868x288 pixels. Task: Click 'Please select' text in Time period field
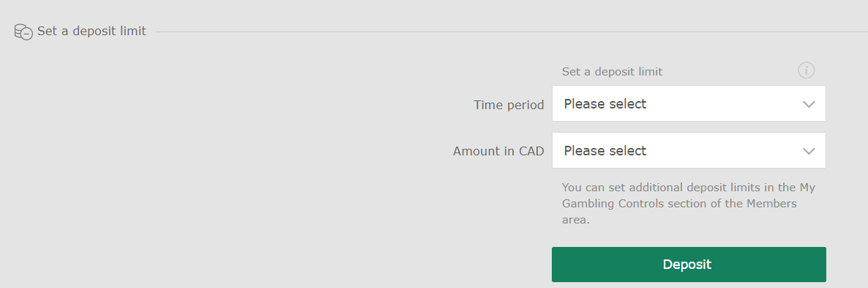[x=605, y=104]
